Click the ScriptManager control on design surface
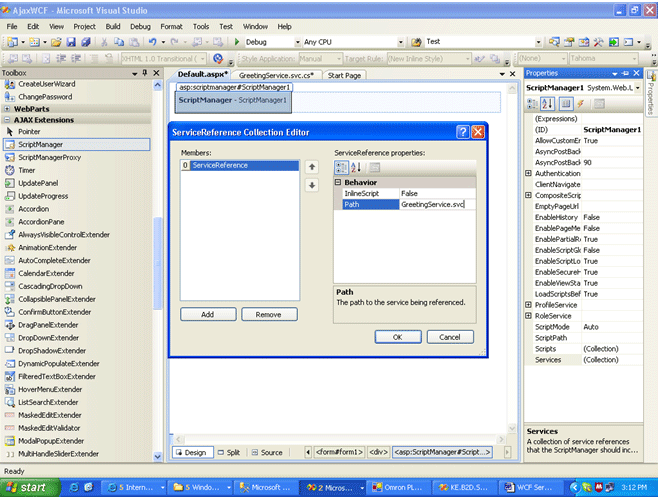658x497 pixels. (x=233, y=100)
